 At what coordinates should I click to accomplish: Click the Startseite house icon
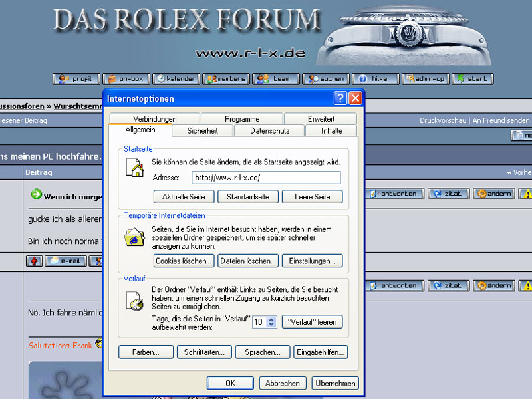pos(135,168)
